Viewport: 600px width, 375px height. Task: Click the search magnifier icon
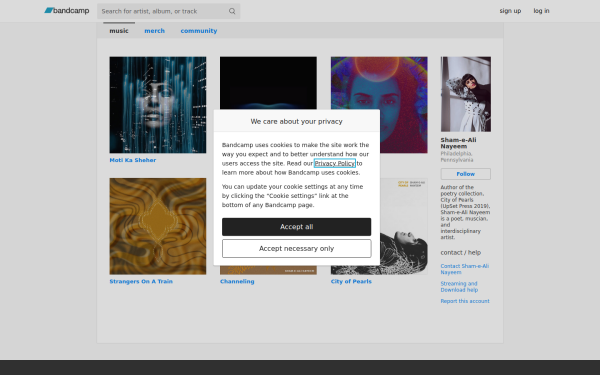232,11
